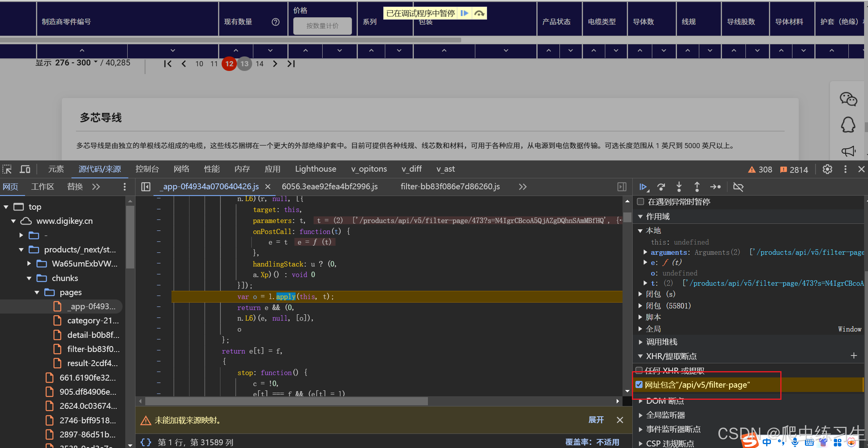Deactivate all breakpoints icon
This screenshot has height=448, width=868.
pyautogui.click(x=738, y=187)
